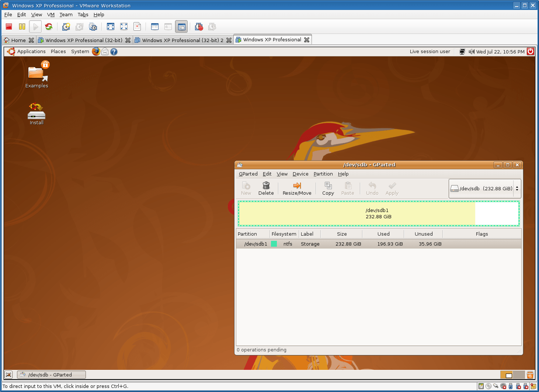Open the Ubuntu System menu
This screenshot has width=539, height=392.
coord(80,52)
